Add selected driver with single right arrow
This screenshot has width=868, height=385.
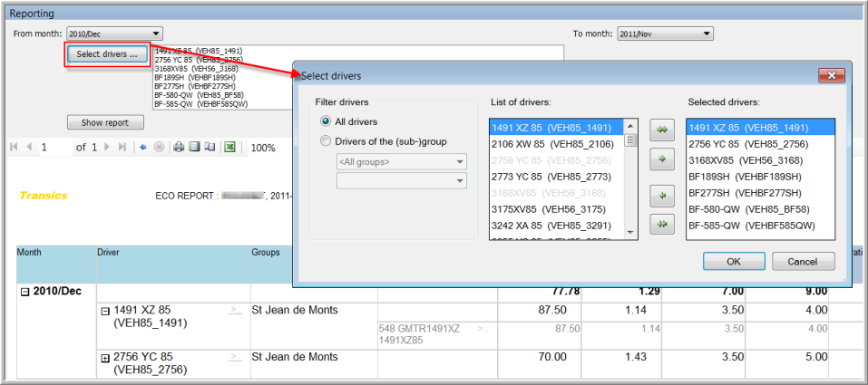point(661,159)
